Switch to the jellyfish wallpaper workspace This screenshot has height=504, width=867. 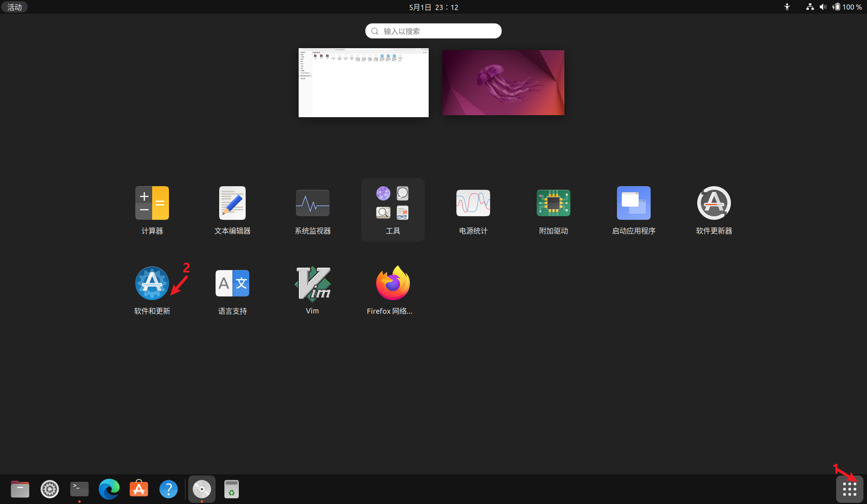(x=503, y=83)
